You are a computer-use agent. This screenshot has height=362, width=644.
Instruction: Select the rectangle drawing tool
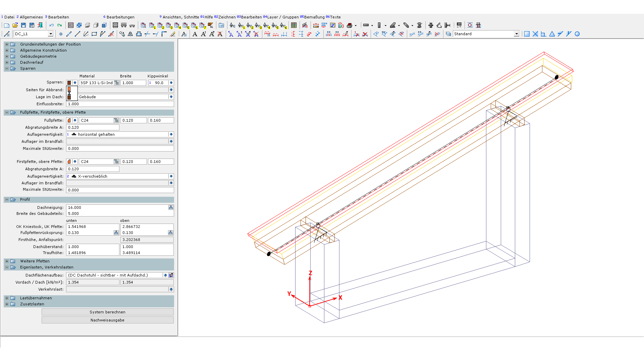[94, 34]
